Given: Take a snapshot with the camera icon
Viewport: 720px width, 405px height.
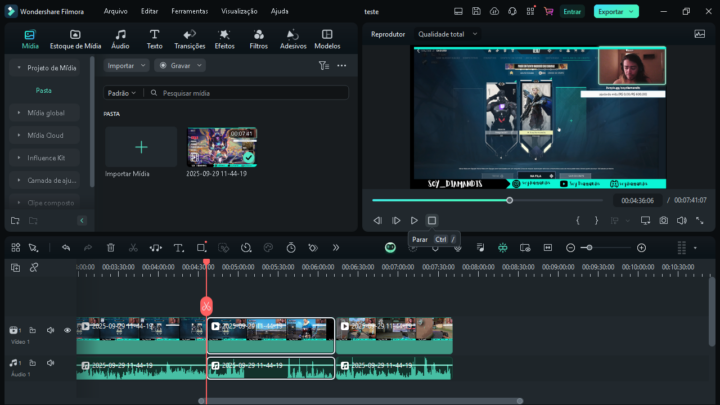Looking at the screenshot, I should [662, 220].
